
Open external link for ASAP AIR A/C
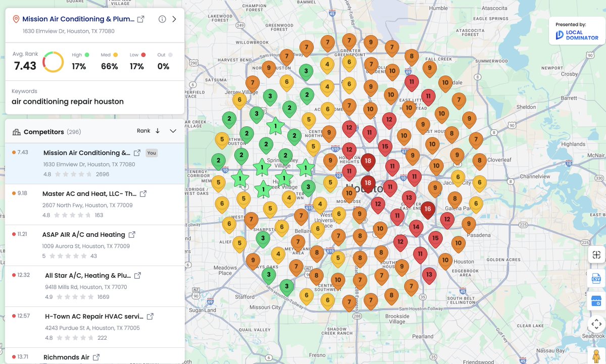(x=132, y=235)
